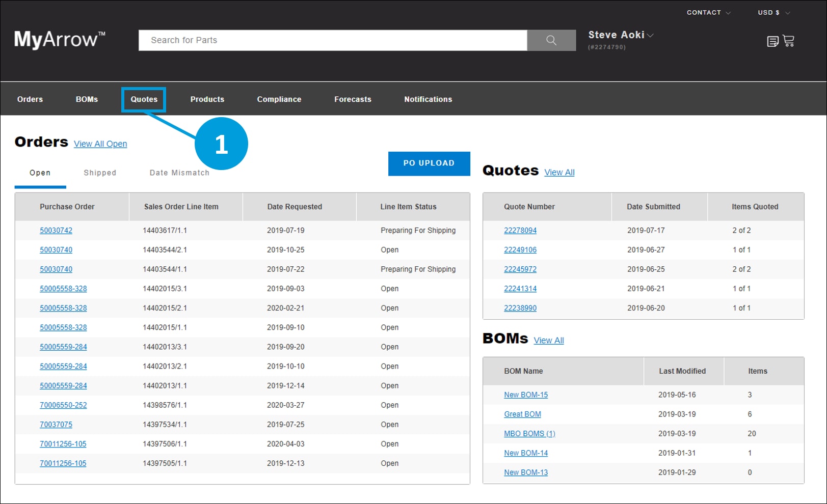Open the Great BOM entry
The width and height of the screenshot is (827, 504).
[x=522, y=414]
